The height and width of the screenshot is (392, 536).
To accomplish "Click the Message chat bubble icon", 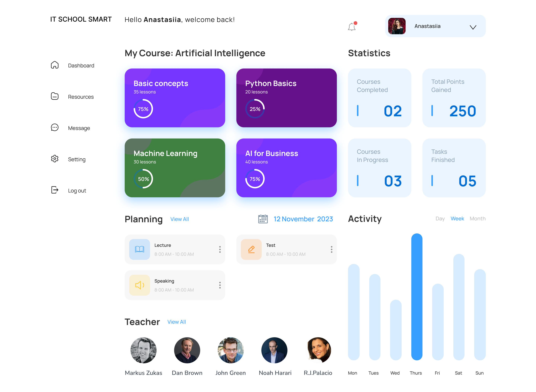I will click(x=55, y=128).
